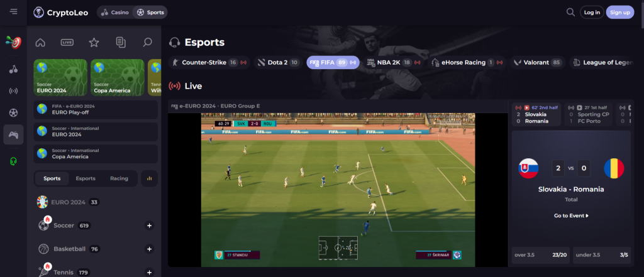The image size is (644, 277).
Task: Click the gamepad esports sidebar icon
Action: [14, 134]
